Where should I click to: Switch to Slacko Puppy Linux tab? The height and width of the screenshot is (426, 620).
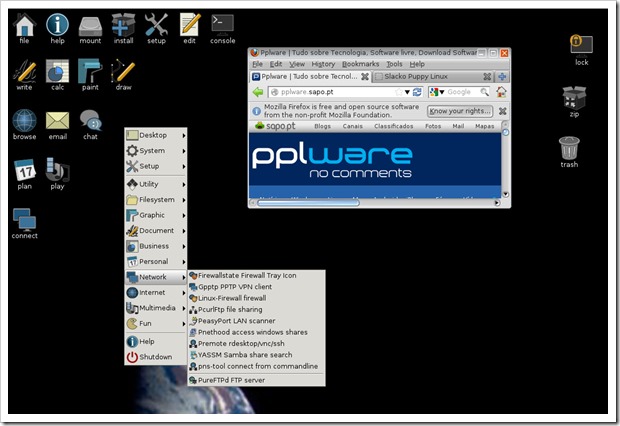pos(432,76)
